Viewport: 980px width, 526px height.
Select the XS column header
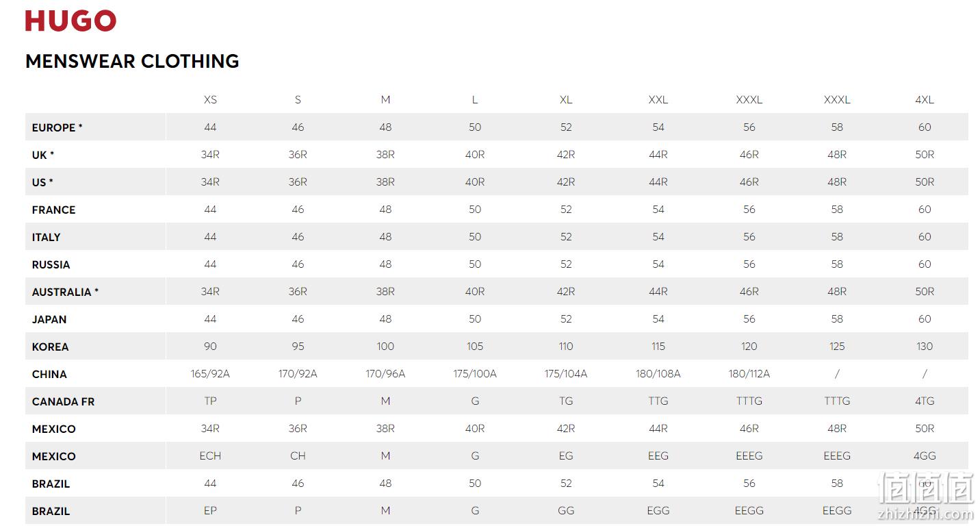[210, 100]
